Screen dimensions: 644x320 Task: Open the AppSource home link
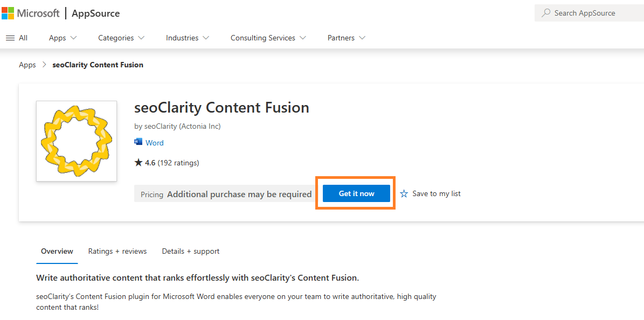96,13
